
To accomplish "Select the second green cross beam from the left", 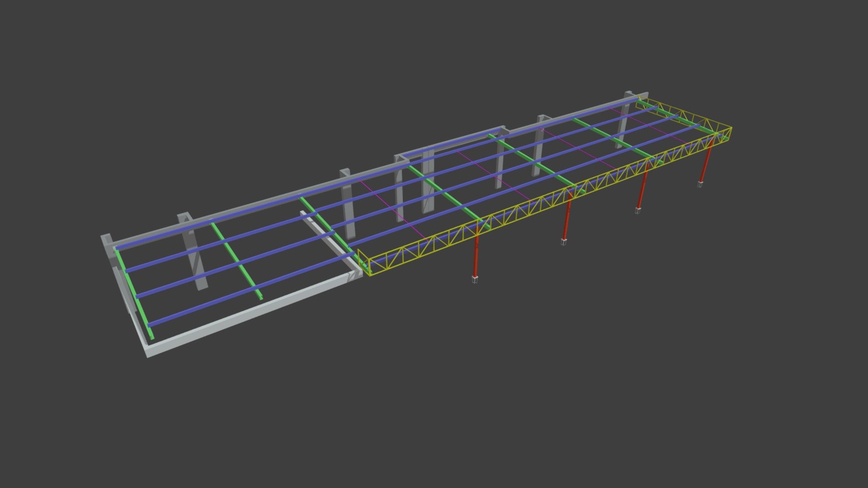I will pyautogui.click(x=236, y=261).
